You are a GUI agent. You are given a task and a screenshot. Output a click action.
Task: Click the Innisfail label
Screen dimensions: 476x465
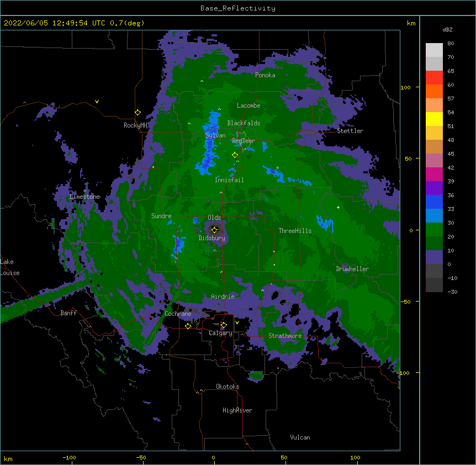[x=229, y=180]
